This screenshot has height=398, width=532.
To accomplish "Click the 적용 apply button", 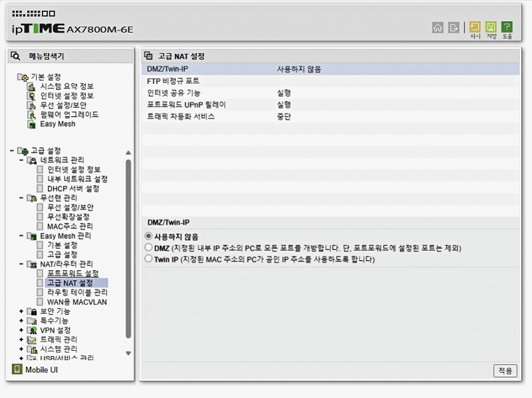I will click(x=505, y=371).
